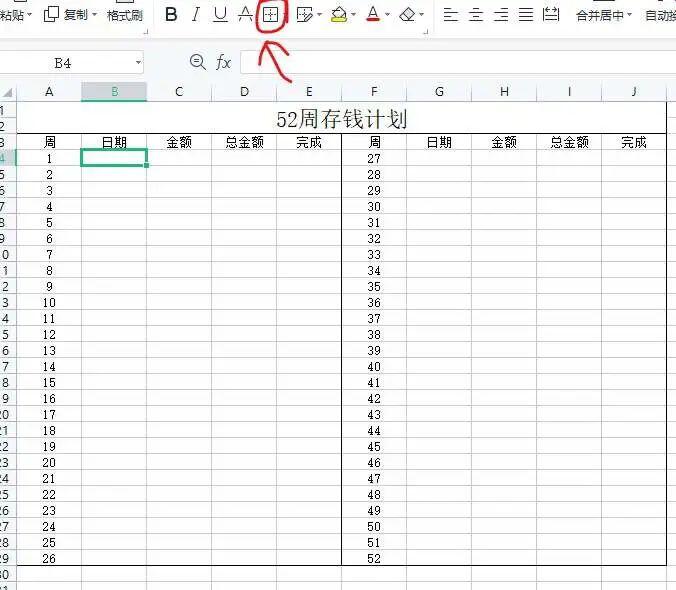Image resolution: width=676 pixels, height=590 pixels.
Task: Click into the formula bar input
Action: click(x=458, y=62)
